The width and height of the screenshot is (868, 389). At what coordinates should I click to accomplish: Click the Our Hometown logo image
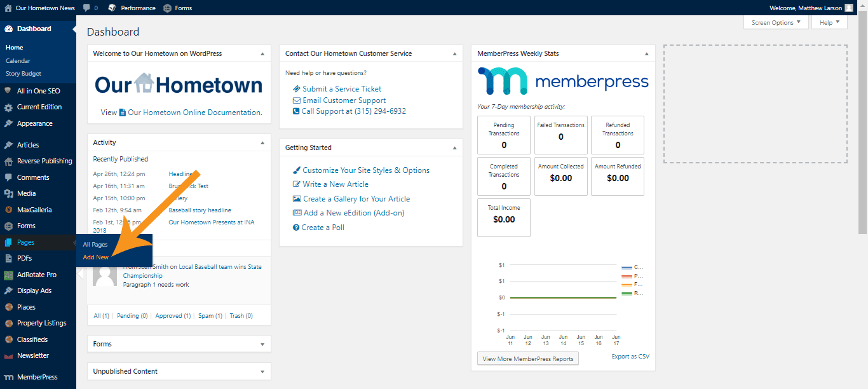pos(179,85)
